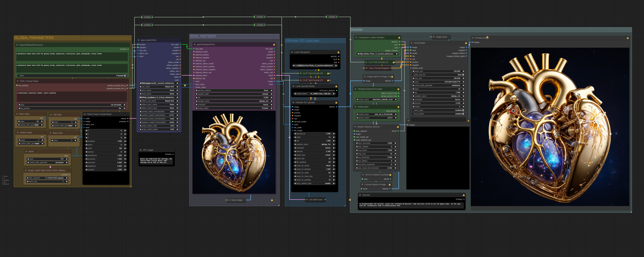Click lock icon on FaceDetailer node
Screen dimensions: 644x257
(466, 43)
